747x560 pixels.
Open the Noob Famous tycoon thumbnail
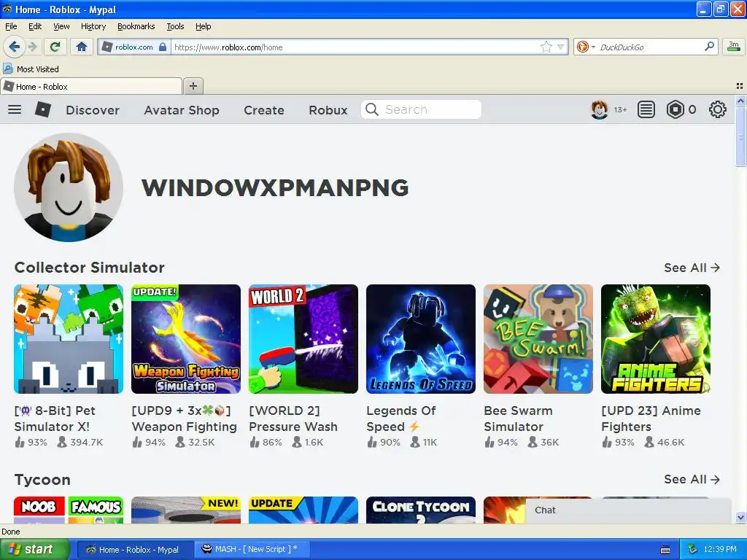(69, 510)
